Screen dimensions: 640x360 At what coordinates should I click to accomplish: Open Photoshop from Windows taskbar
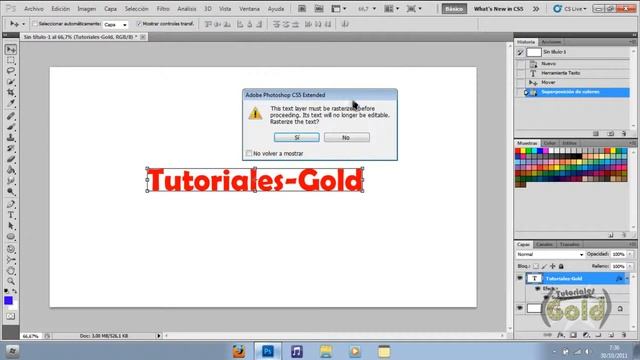point(268,351)
